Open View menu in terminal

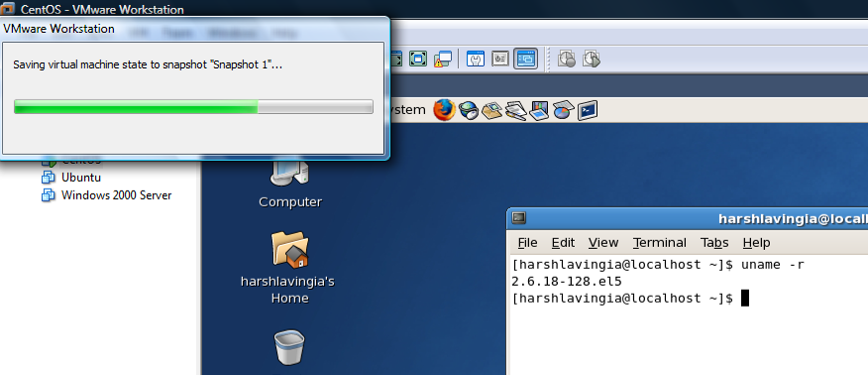[x=603, y=243]
